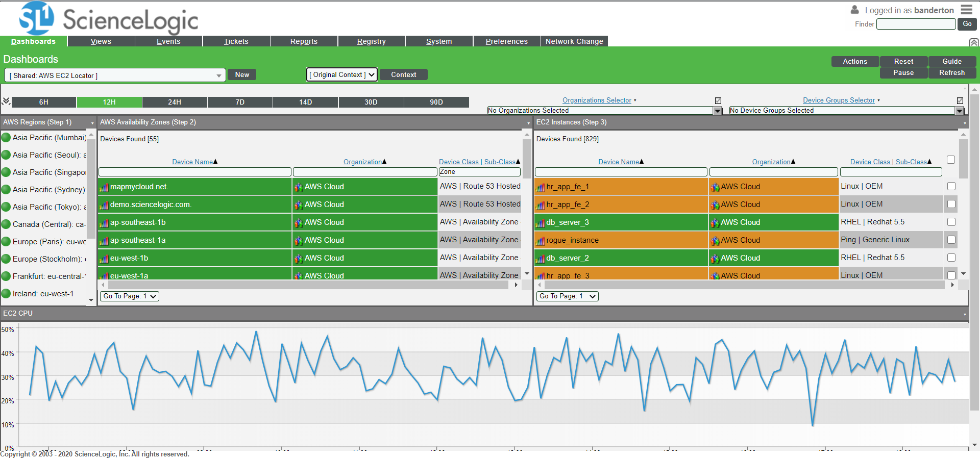Open graph icon for mapmycloud.net. device
Image resolution: width=980 pixels, height=460 pixels.
coord(104,187)
